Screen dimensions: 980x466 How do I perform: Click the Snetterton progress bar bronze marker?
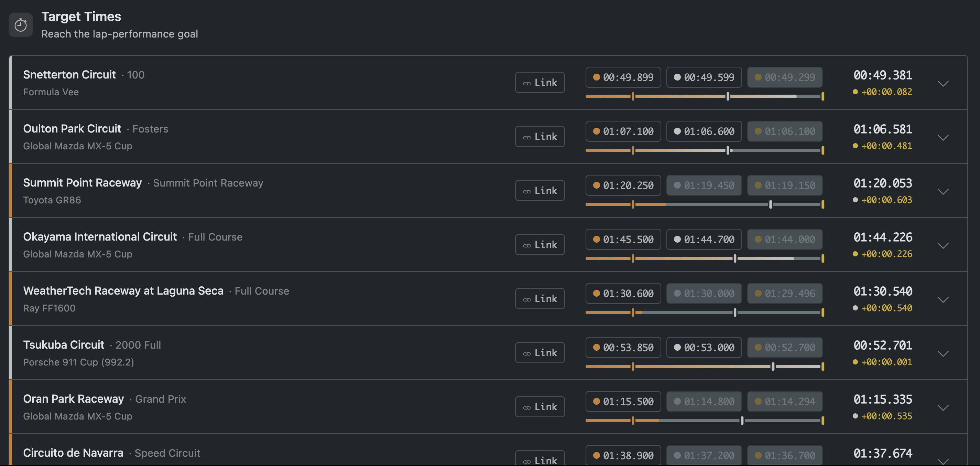pyautogui.click(x=633, y=96)
